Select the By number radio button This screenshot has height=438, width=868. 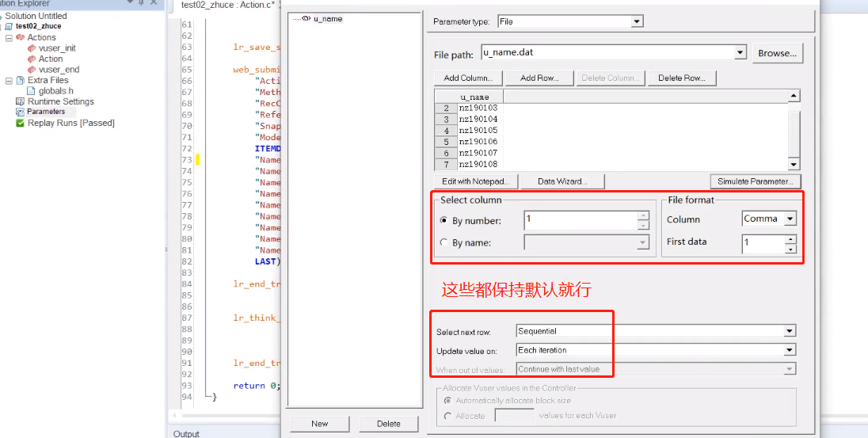click(x=444, y=220)
